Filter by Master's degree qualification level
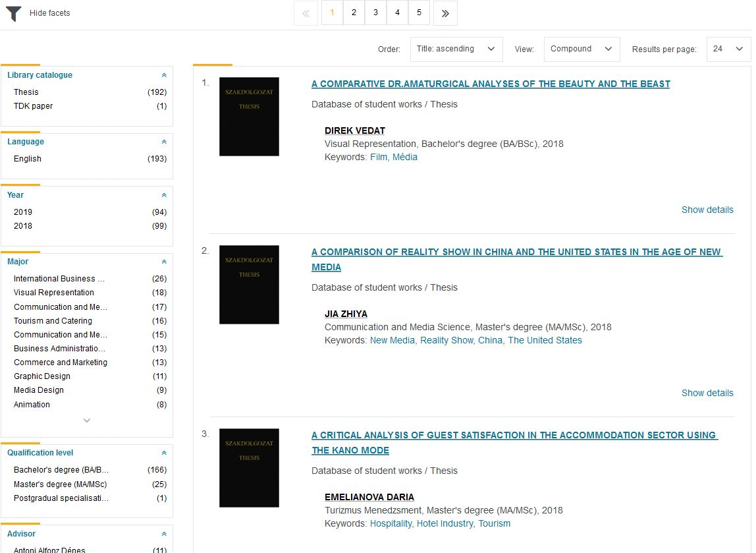756x553 pixels. point(60,484)
